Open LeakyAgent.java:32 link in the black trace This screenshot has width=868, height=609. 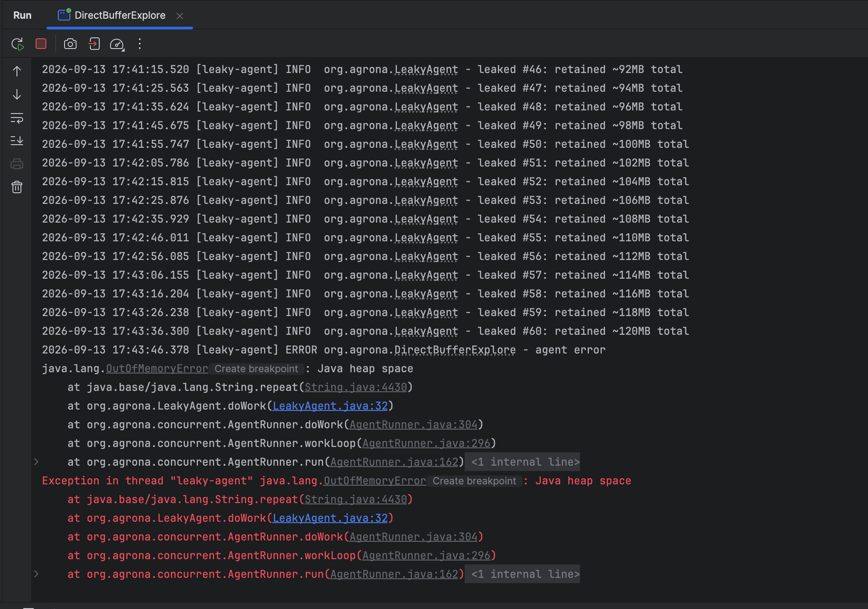coord(330,406)
